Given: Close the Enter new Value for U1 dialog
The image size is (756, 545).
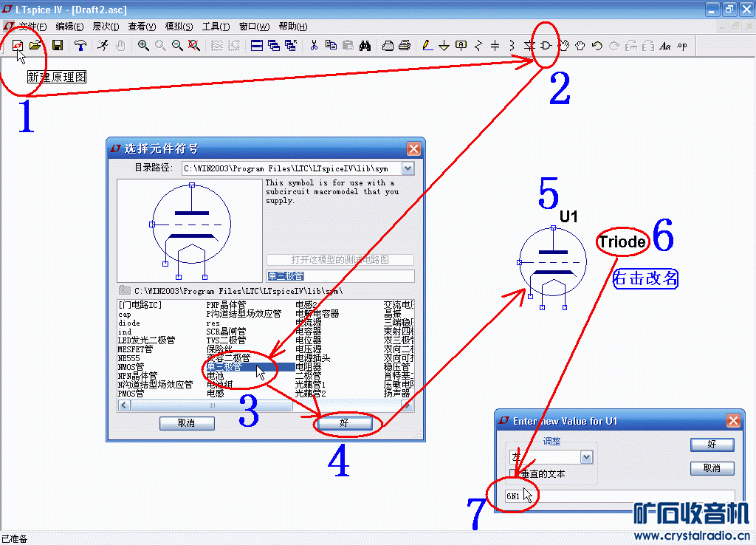Looking at the screenshot, I should tap(733, 421).
